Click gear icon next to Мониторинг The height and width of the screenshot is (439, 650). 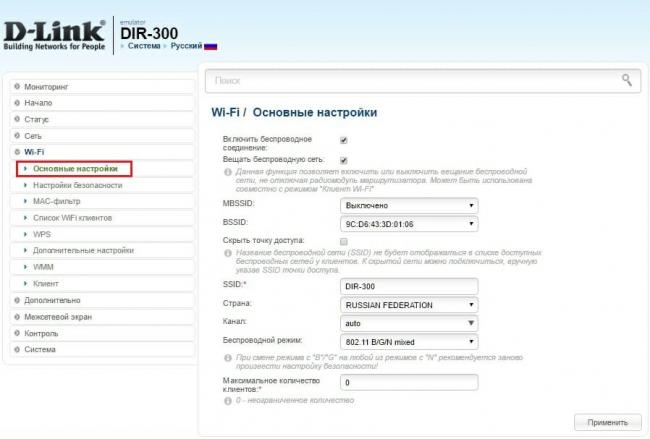click(x=17, y=87)
